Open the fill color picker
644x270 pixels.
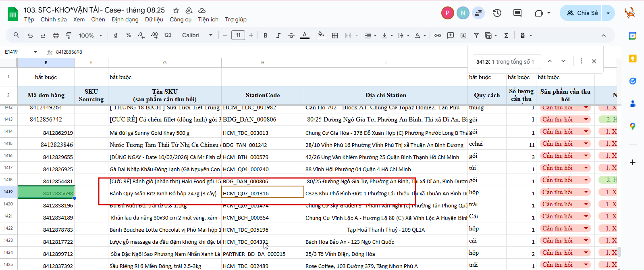click(x=321, y=35)
